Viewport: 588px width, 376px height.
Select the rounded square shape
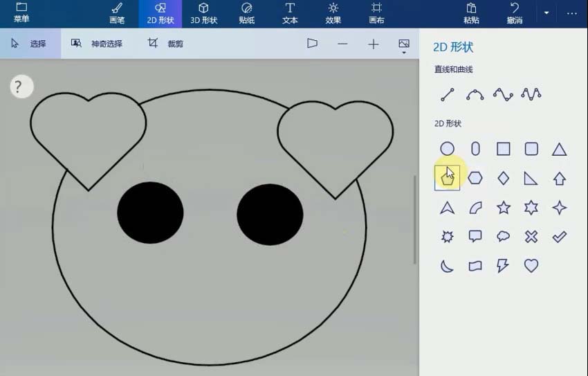pos(531,149)
